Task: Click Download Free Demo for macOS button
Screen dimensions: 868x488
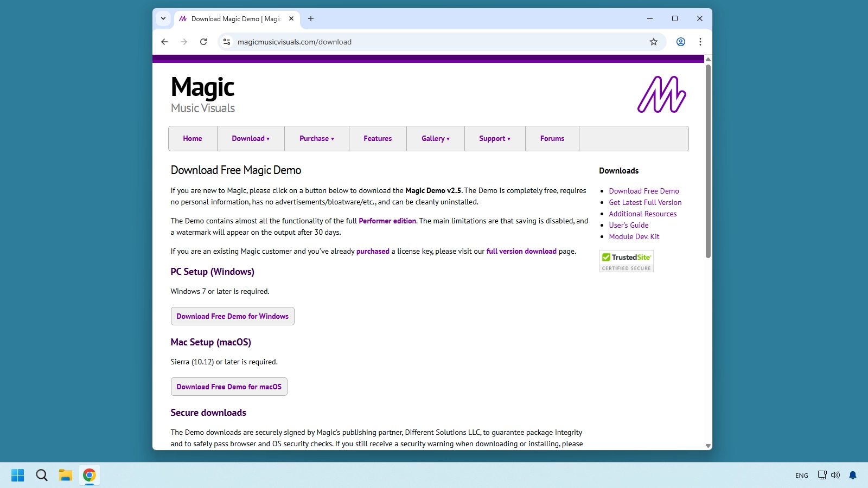Action: [229, 387]
